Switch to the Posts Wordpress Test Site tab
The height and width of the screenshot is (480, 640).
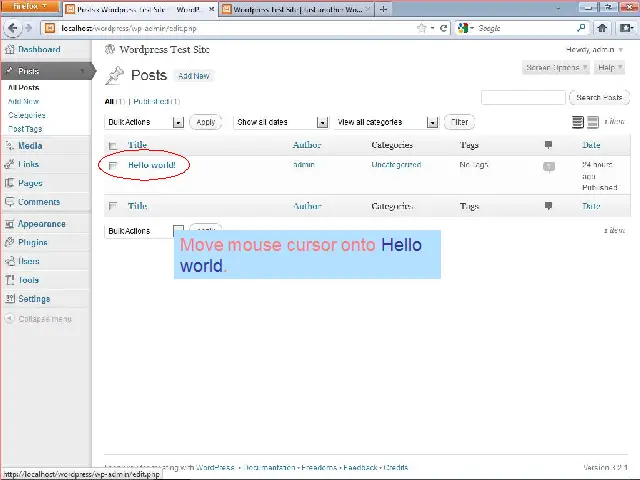coord(139,9)
